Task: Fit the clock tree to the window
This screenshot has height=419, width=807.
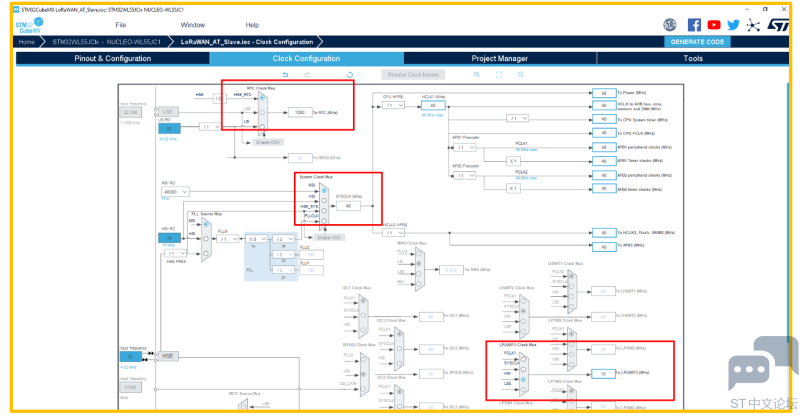Action: click(499, 75)
